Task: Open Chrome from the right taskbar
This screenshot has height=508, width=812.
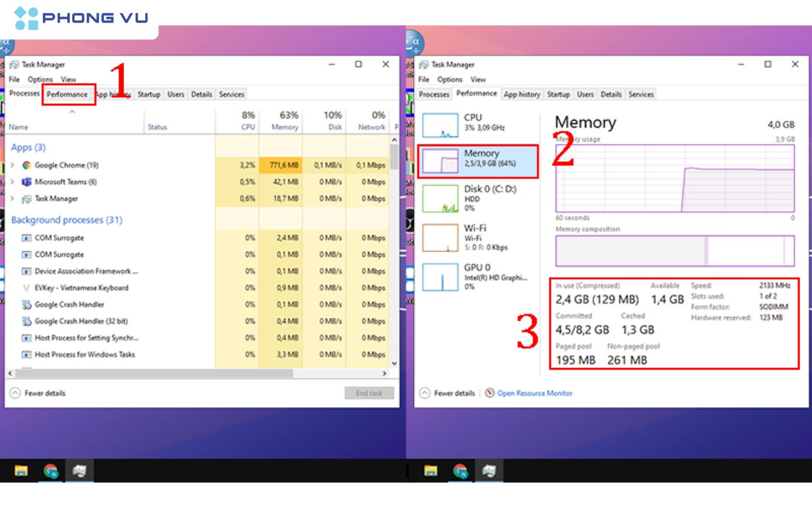Action: (460, 471)
